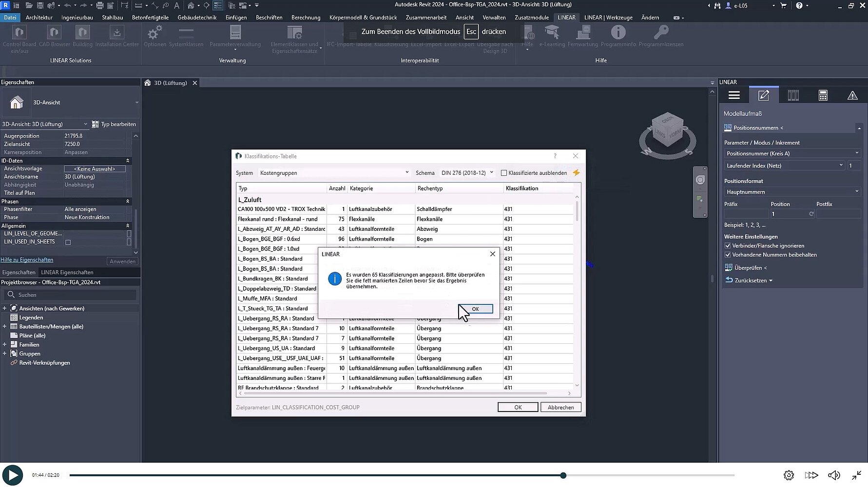The image size is (868, 487).
Task: Toggle LIN_USED_IN_SHEETS checkbox
Action: coord(68,242)
